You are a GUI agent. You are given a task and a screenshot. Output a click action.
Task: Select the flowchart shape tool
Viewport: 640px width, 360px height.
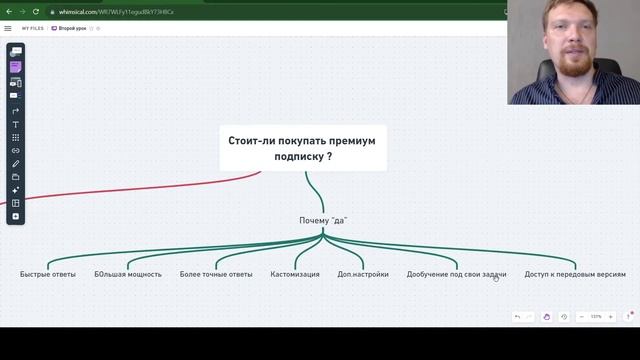click(x=16, y=96)
